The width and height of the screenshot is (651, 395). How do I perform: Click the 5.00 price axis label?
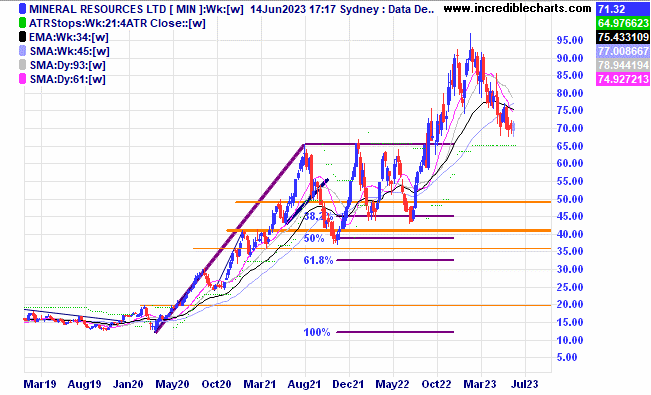click(567, 357)
